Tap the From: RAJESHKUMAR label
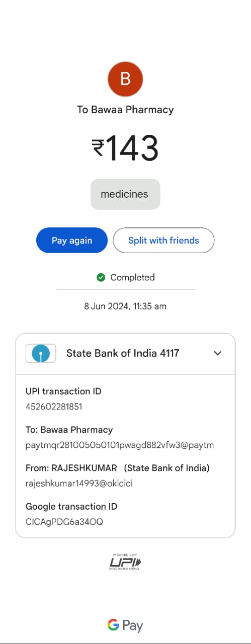Image resolution: width=251 pixels, height=644 pixels. coord(71,468)
